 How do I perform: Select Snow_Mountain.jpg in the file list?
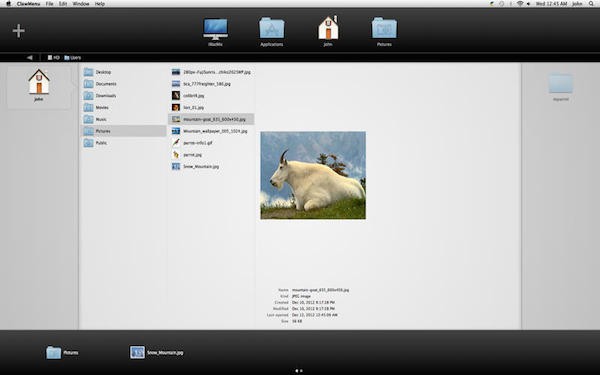211,166
